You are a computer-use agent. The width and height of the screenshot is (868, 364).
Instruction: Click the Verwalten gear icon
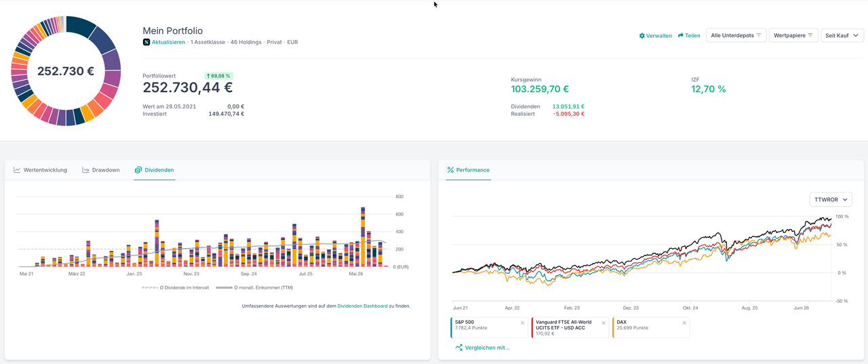tap(642, 35)
